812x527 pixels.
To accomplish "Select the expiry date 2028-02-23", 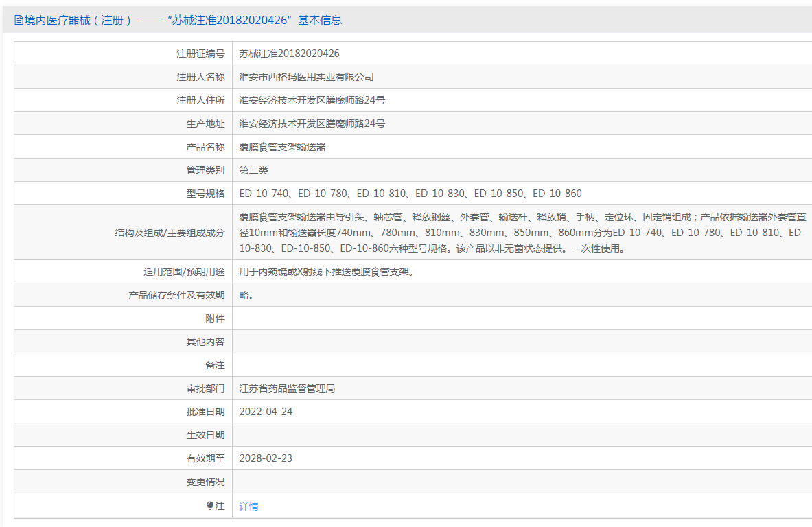I will (266, 458).
